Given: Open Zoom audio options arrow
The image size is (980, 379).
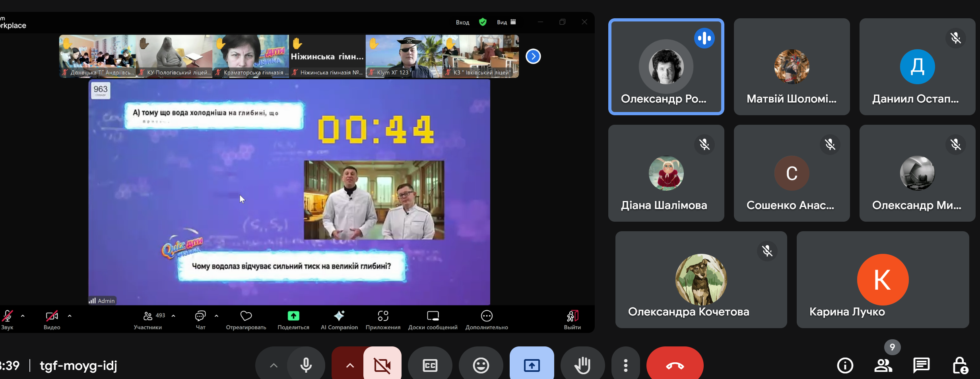Looking at the screenshot, I should (23, 316).
